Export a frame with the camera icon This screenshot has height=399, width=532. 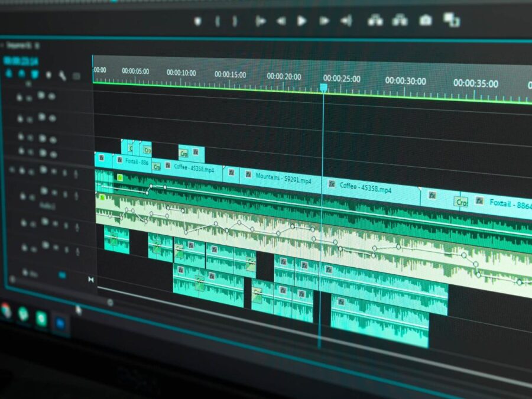426,20
